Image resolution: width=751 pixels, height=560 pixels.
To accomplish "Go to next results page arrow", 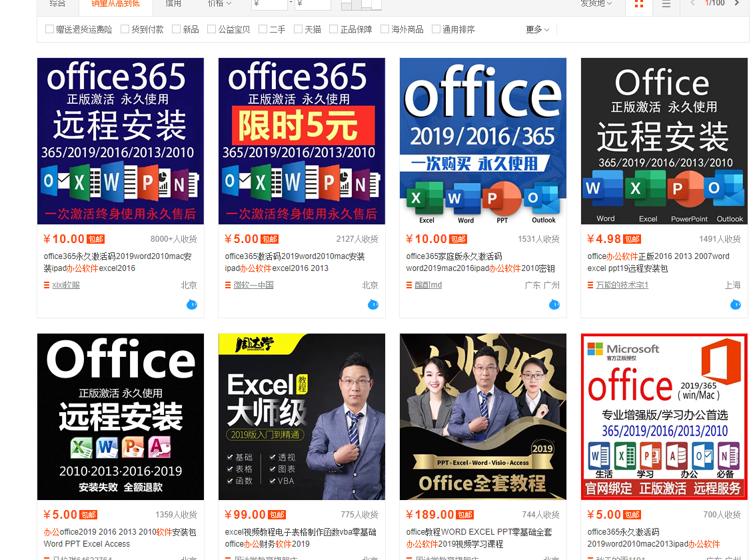I will 737,3.
